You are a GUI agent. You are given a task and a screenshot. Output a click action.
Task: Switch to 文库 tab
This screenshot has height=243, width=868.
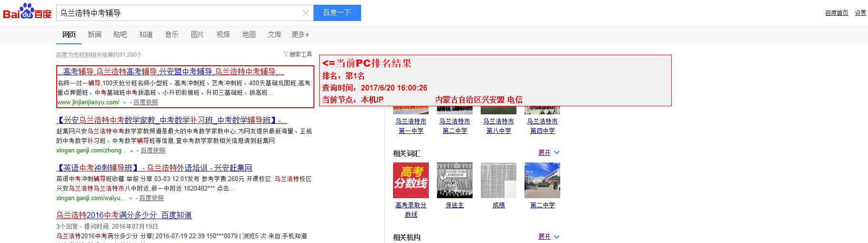[x=274, y=34]
